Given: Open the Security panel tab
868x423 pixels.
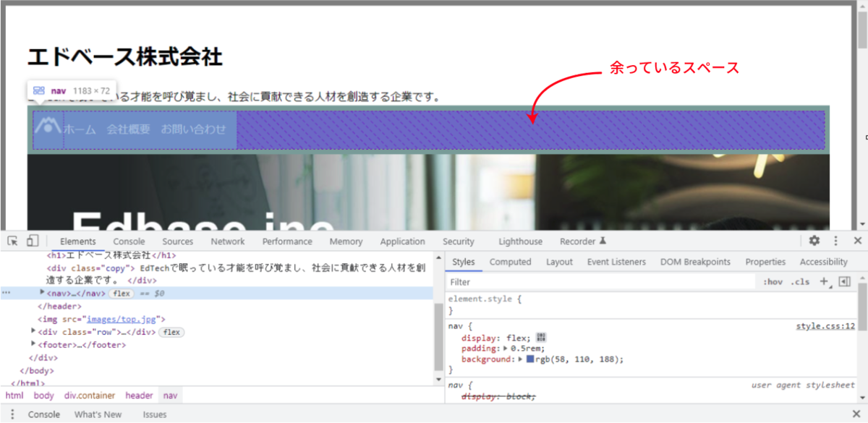Looking at the screenshot, I should (x=459, y=242).
